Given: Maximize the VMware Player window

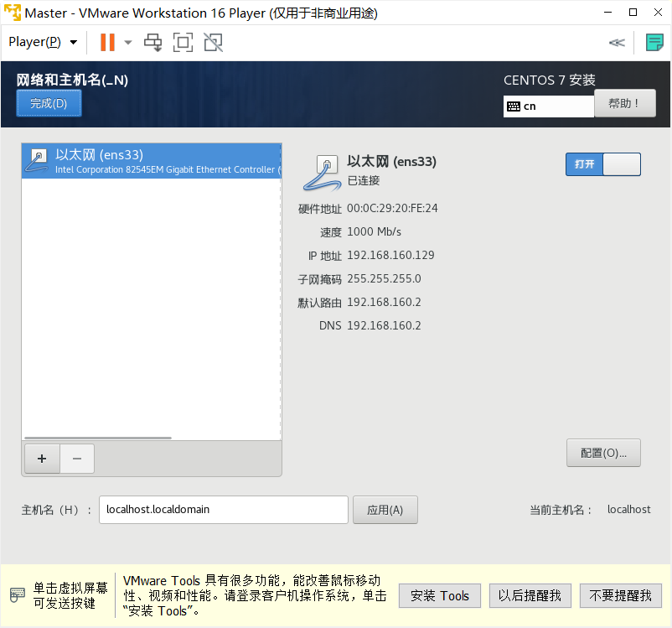Looking at the screenshot, I should pyautogui.click(x=633, y=13).
